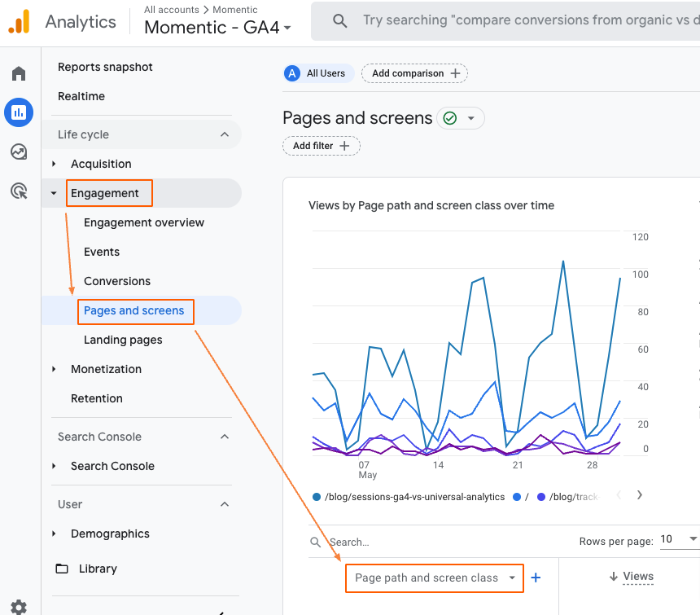Open the Page path and screen class dropdown
The width and height of the screenshot is (700, 615).
(x=435, y=578)
